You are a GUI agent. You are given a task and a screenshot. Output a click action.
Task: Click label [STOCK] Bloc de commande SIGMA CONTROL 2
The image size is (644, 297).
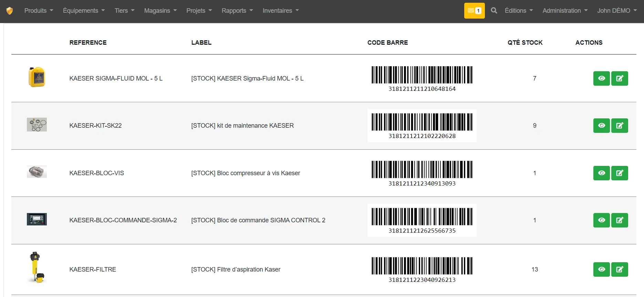click(x=258, y=220)
